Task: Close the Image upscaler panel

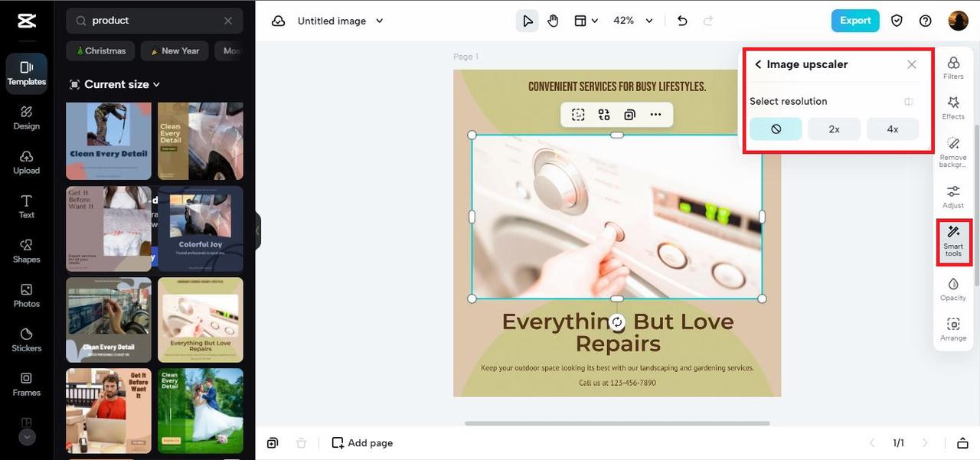Action: point(911,64)
